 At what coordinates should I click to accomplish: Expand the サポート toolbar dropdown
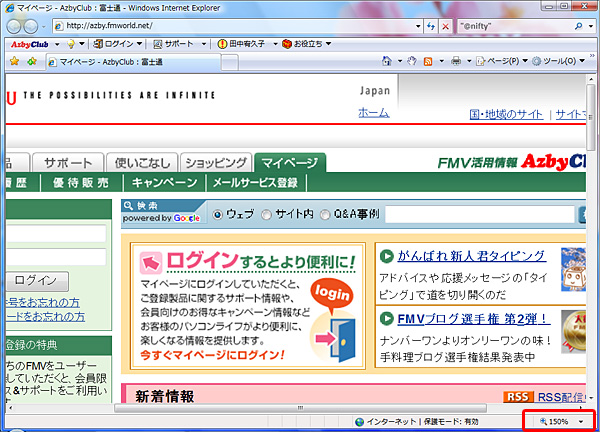click(204, 44)
